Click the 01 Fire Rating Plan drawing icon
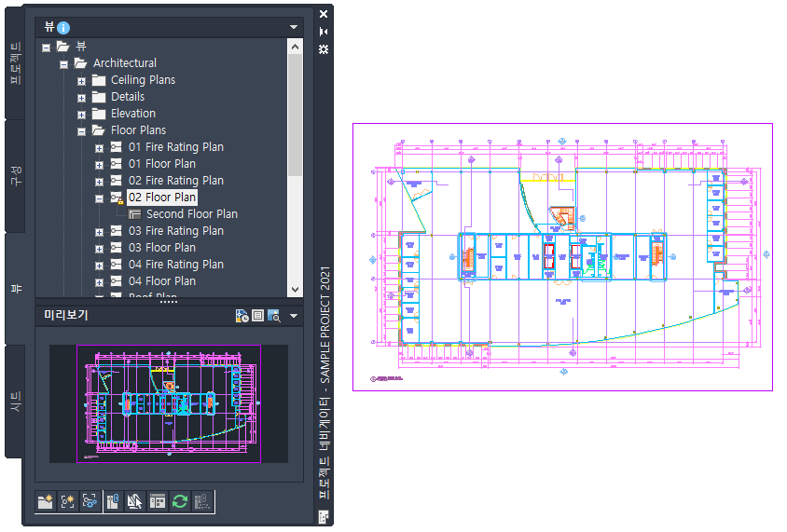787x532 pixels. [117, 147]
